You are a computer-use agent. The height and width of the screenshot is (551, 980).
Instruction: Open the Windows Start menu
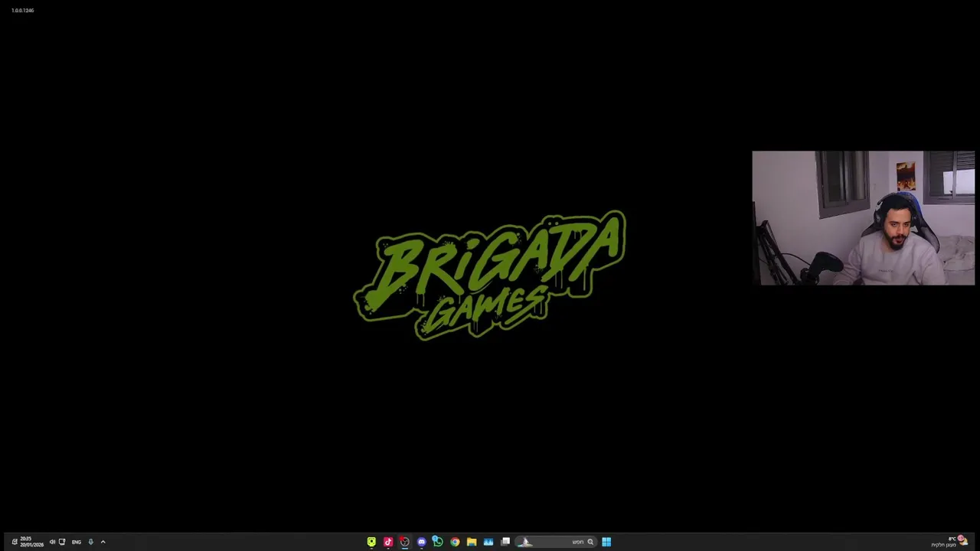pos(606,542)
